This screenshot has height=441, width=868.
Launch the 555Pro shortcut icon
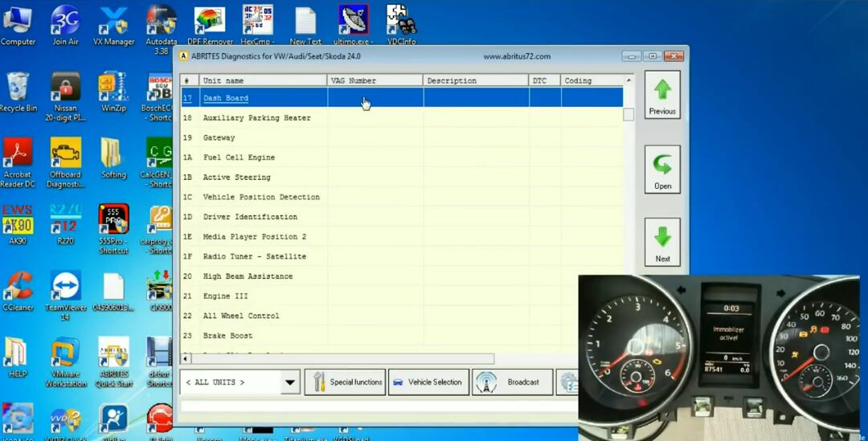tap(113, 227)
